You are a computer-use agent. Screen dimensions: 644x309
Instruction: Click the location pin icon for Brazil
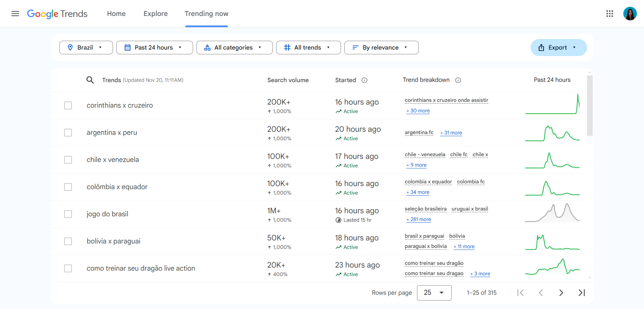click(x=70, y=48)
